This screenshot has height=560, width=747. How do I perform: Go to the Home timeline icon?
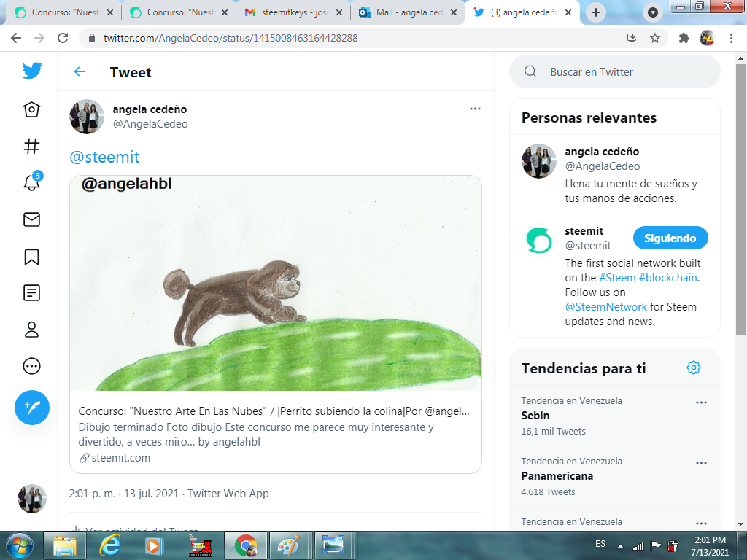(31, 109)
